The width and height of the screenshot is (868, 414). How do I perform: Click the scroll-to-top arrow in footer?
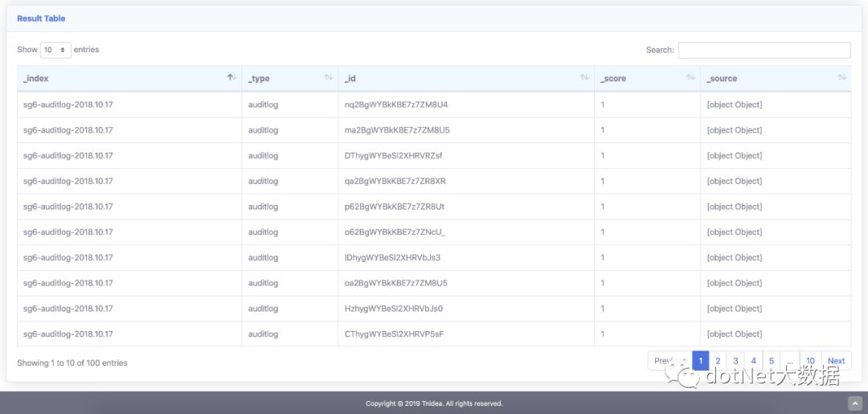pos(853,403)
